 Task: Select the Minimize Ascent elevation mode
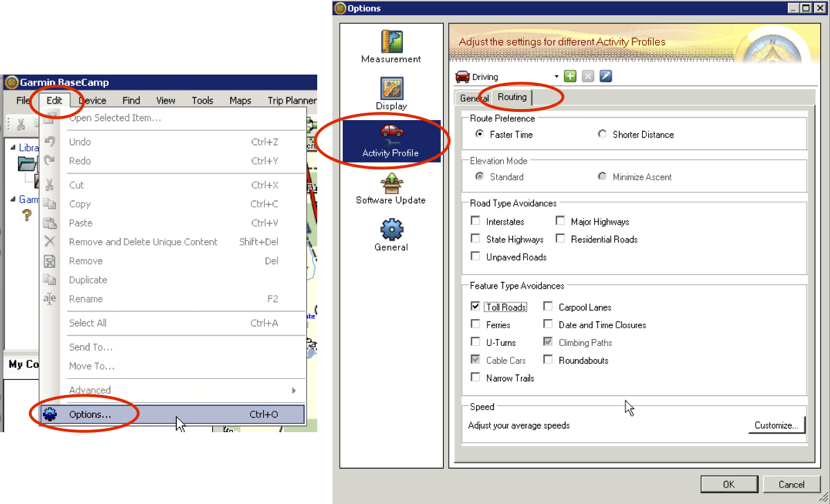[634, 177]
